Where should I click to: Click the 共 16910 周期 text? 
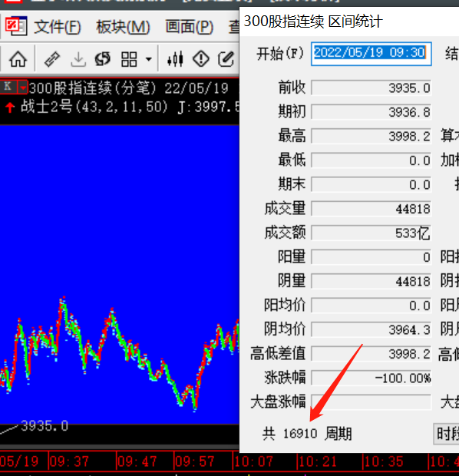coord(307,434)
